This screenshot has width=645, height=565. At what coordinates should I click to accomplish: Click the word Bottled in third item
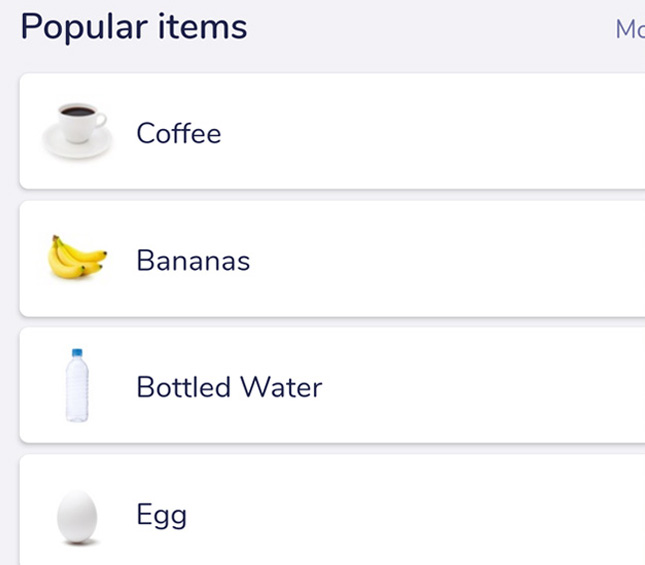[183, 387]
